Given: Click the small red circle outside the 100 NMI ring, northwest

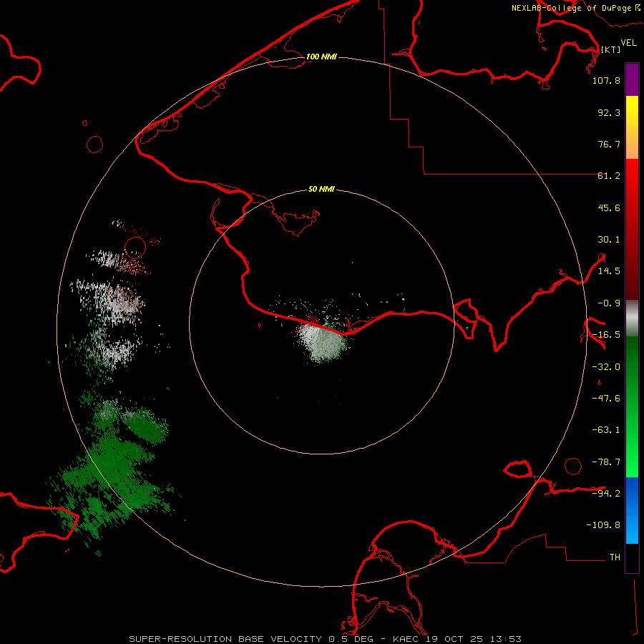Looking at the screenshot, I should 95,145.
